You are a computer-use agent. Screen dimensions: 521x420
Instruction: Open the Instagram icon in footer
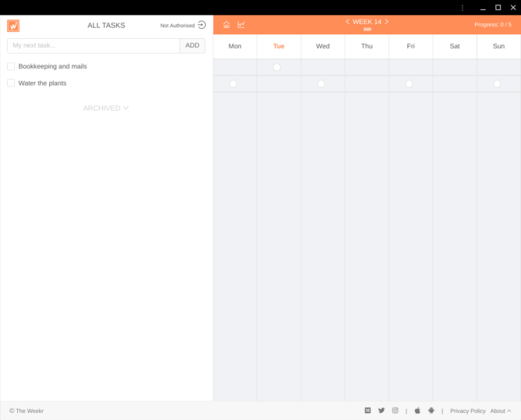[395, 411]
